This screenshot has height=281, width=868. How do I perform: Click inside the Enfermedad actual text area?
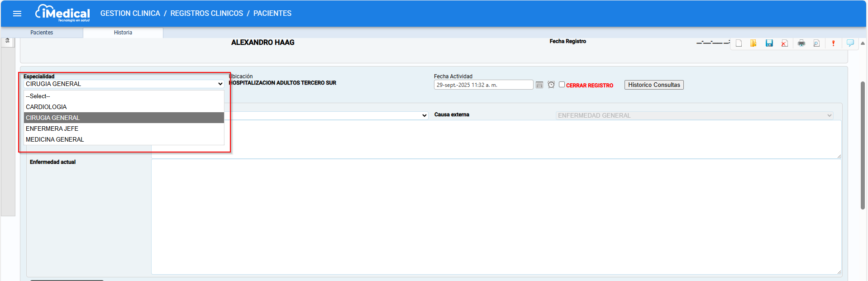[x=496, y=216]
